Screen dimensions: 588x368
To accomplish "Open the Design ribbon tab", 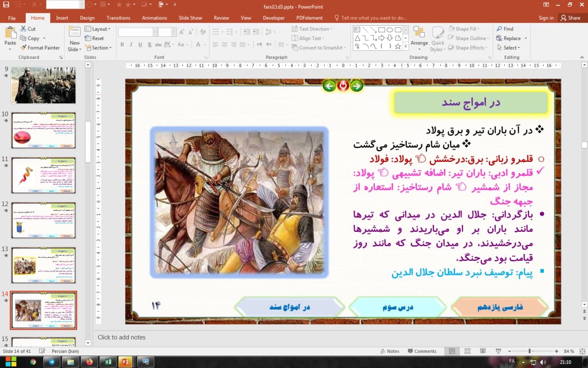I will pyautogui.click(x=87, y=18).
